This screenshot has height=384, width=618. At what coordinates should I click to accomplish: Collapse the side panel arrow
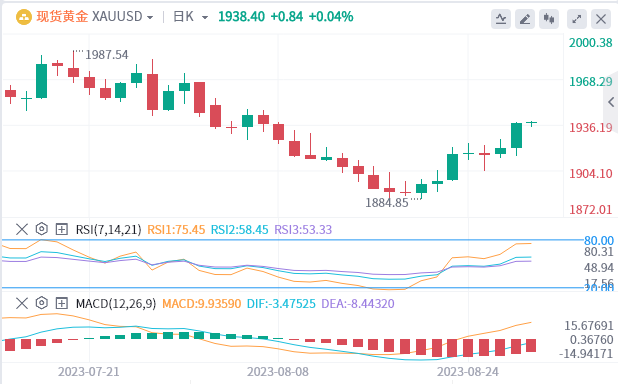[x=611, y=102]
